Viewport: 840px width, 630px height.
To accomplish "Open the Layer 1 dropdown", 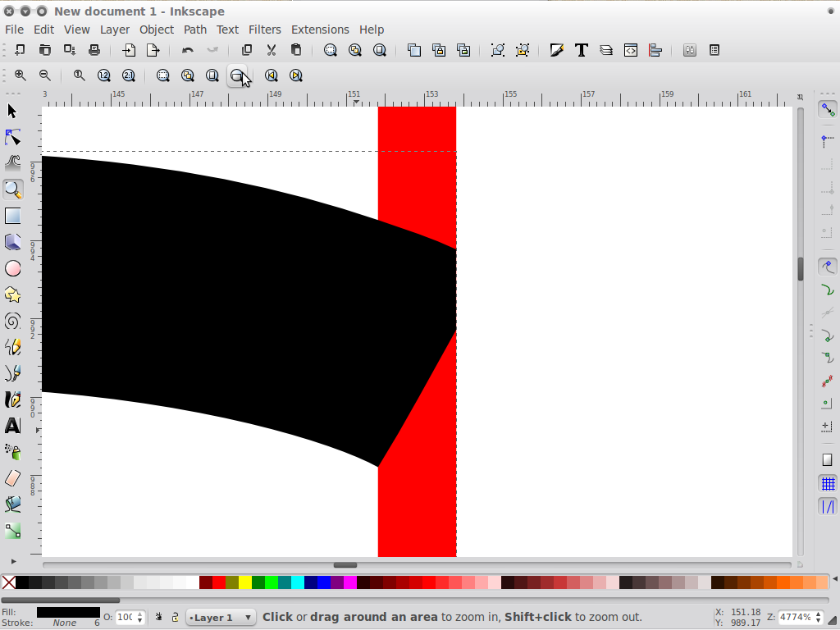I will [x=220, y=617].
